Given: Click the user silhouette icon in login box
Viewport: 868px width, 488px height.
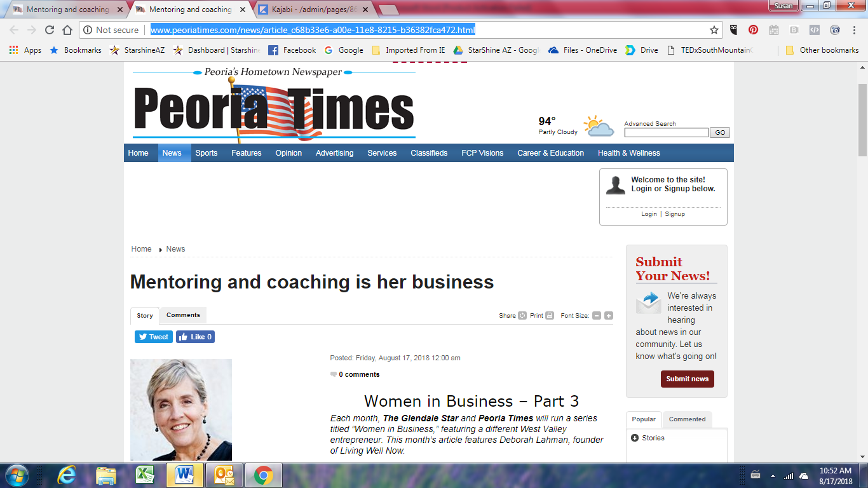Looking at the screenshot, I should 615,185.
